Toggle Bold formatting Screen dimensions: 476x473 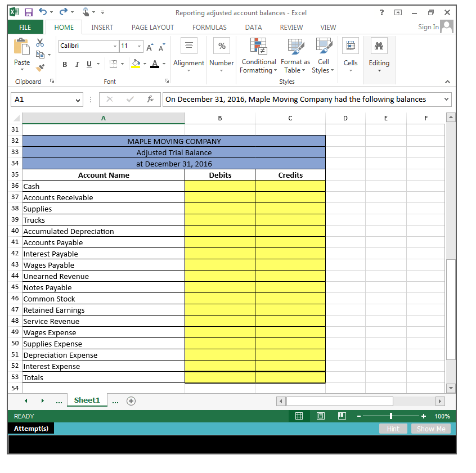(x=65, y=64)
